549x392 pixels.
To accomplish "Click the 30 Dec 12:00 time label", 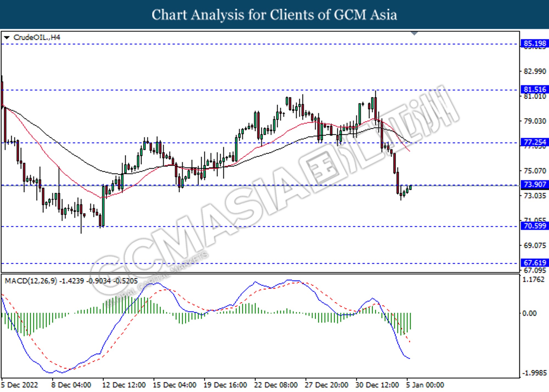I will (x=377, y=385).
